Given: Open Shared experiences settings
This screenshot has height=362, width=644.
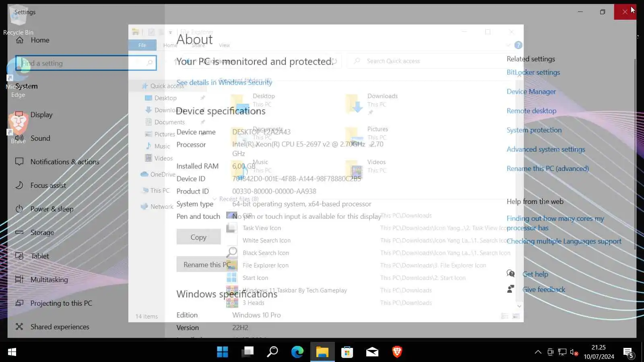Looking at the screenshot, I should [x=52, y=327].
